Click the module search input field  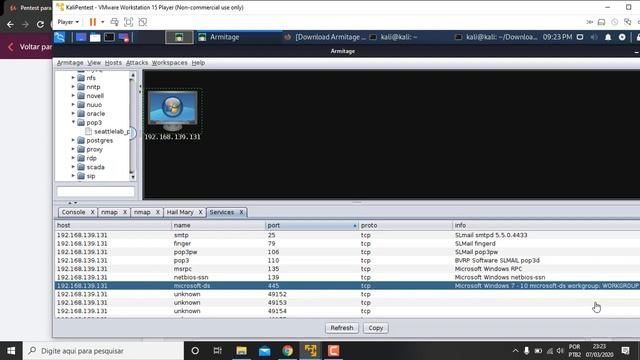point(96,191)
